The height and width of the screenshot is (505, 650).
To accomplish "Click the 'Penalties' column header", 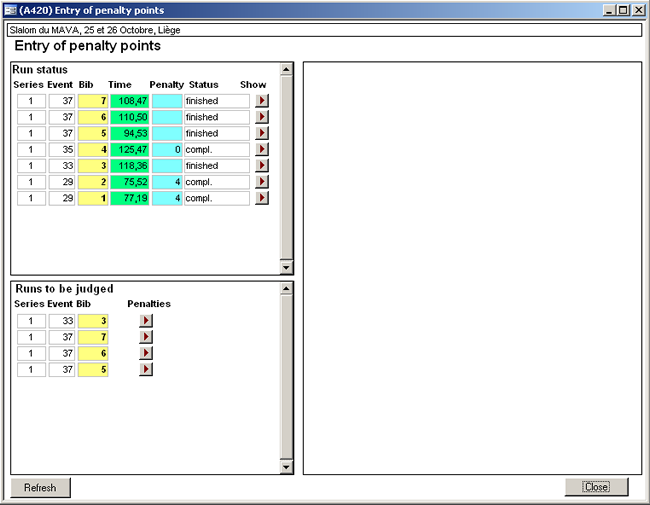I will [x=149, y=304].
